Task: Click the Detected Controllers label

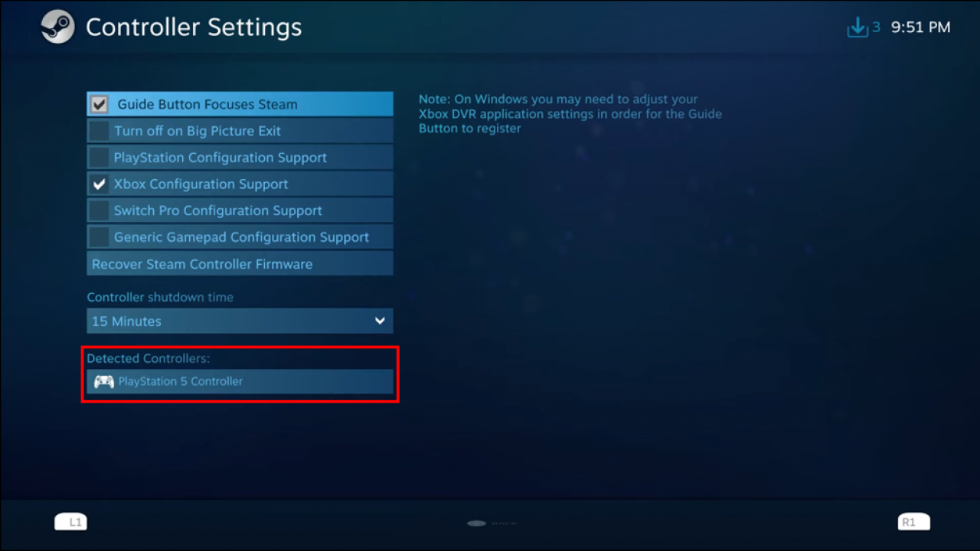Action: click(x=149, y=358)
